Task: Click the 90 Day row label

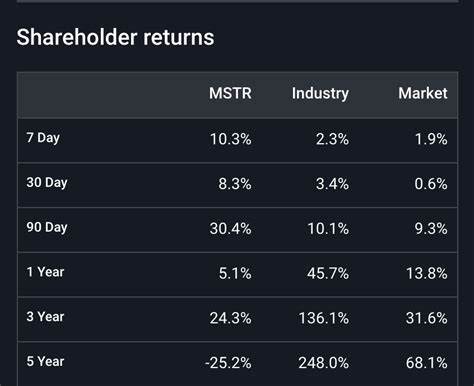Action: (47, 227)
